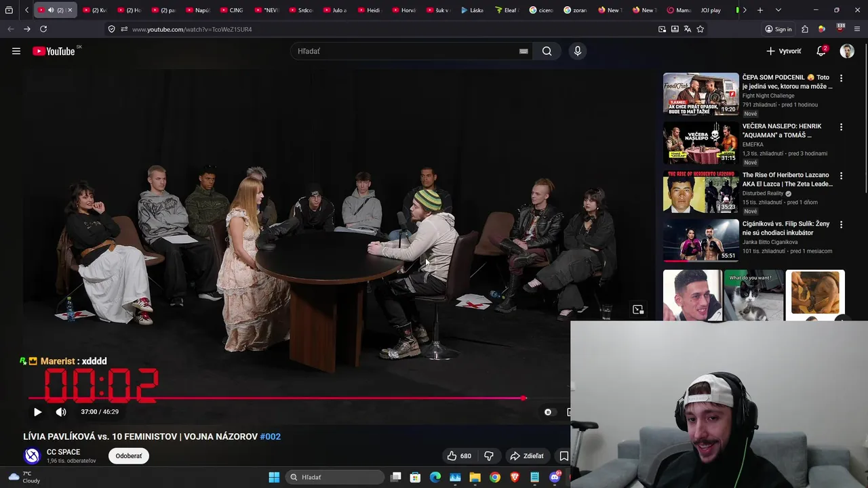Go back in browser history

tap(10, 29)
